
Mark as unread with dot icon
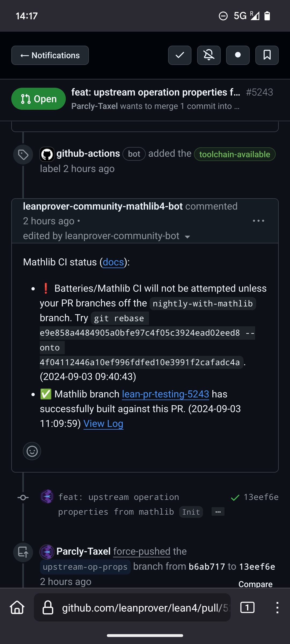pyautogui.click(x=238, y=55)
